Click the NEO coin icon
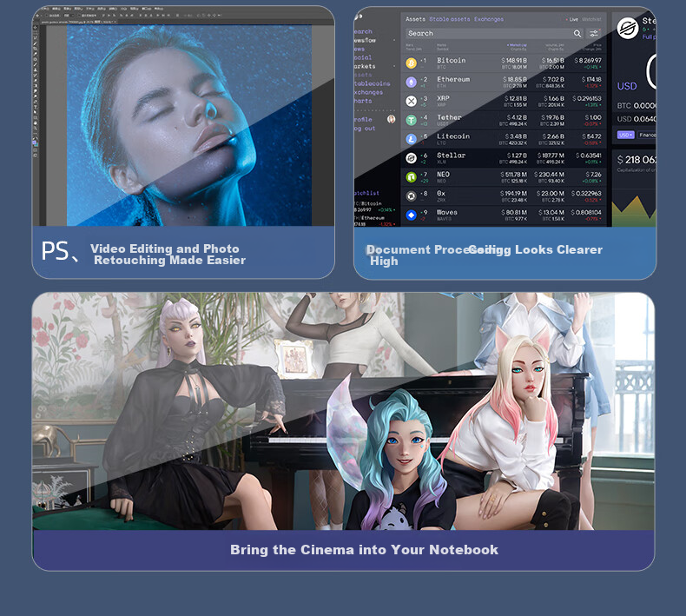Viewport: 686px width, 616px height. click(412, 177)
